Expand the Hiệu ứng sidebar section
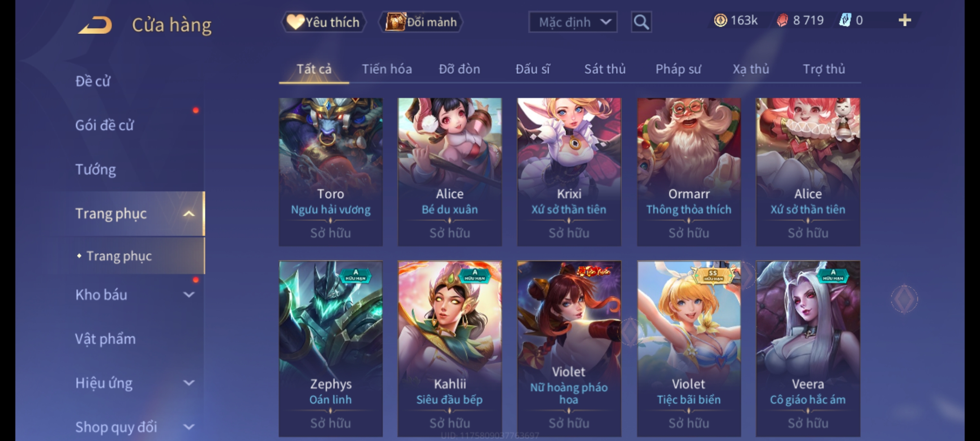980x441 pixels. pos(189,383)
